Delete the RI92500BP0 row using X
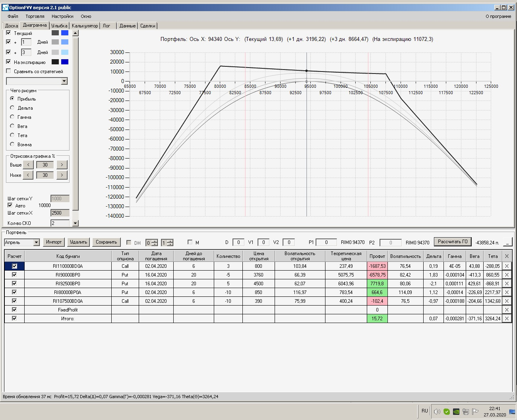517x420 pixels. tap(507, 284)
